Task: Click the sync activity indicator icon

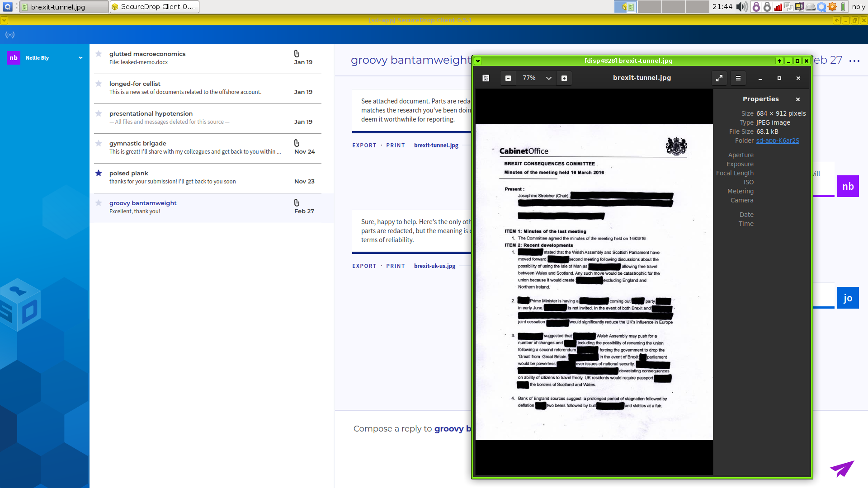Action: pos(10,35)
